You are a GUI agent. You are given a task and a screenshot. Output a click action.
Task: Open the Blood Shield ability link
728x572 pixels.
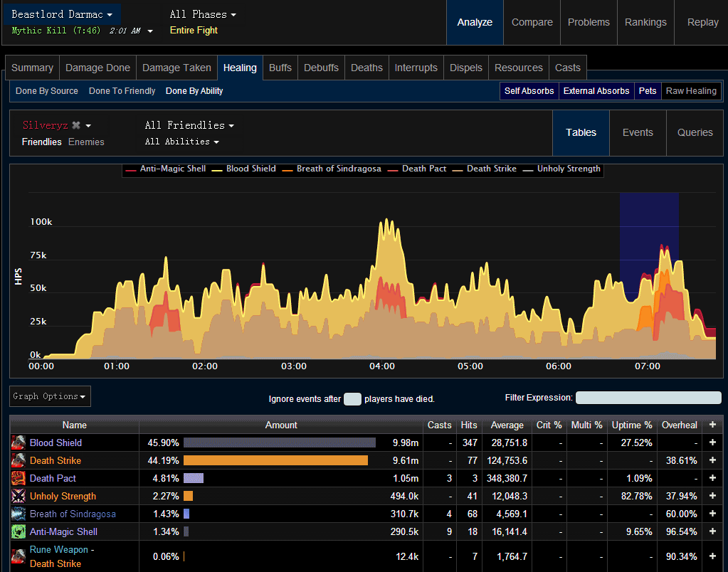point(56,443)
